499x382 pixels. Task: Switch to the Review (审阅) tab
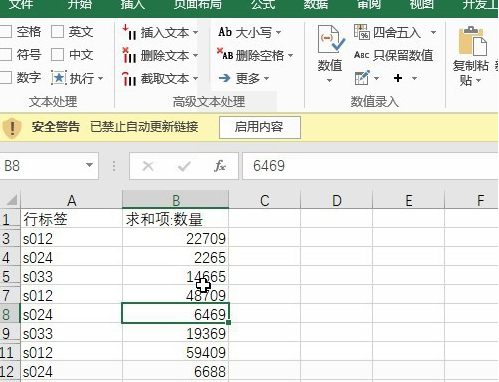coord(369,5)
